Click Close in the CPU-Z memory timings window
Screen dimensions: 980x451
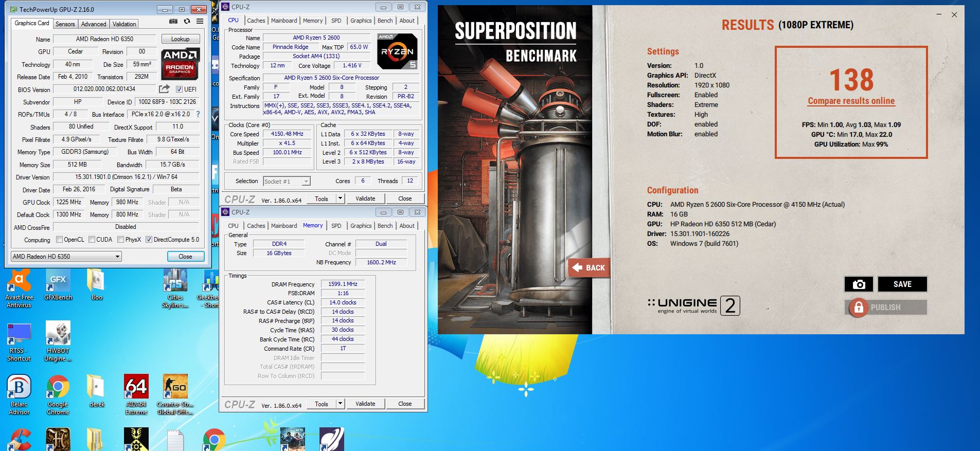[405, 404]
